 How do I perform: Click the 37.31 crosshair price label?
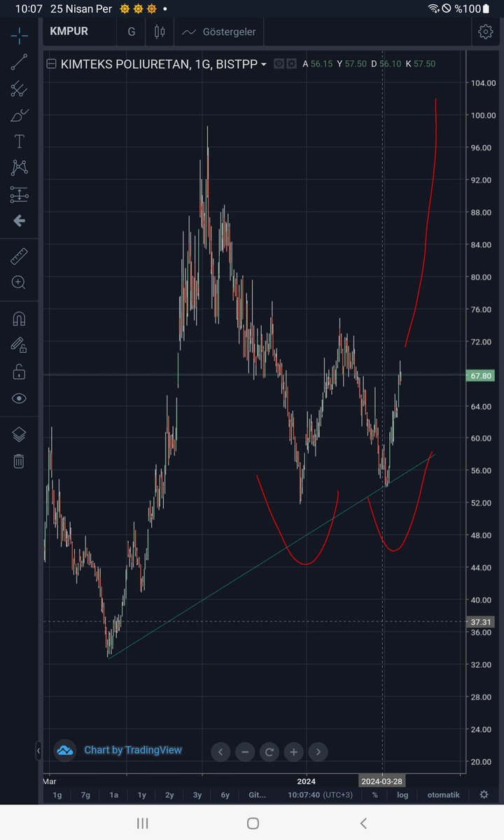[481, 622]
